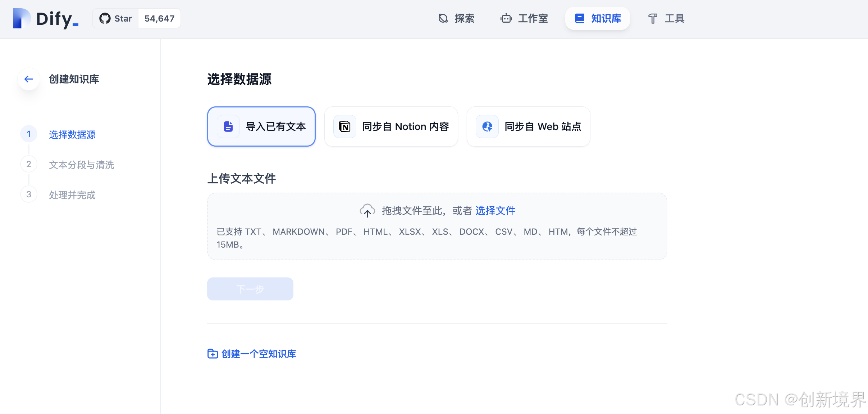The width and height of the screenshot is (868, 414).
Task: Click the back arrow to exit 创建知识库
Action: tap(28, 79)
